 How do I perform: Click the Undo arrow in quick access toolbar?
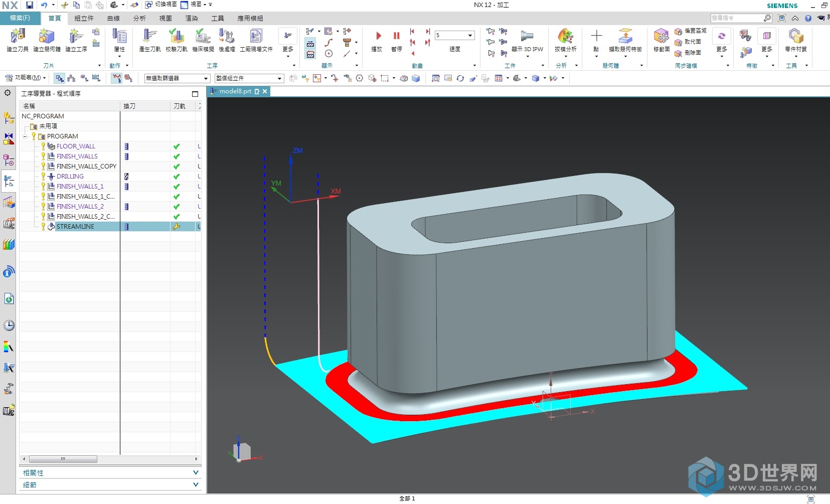coord(44,5)
